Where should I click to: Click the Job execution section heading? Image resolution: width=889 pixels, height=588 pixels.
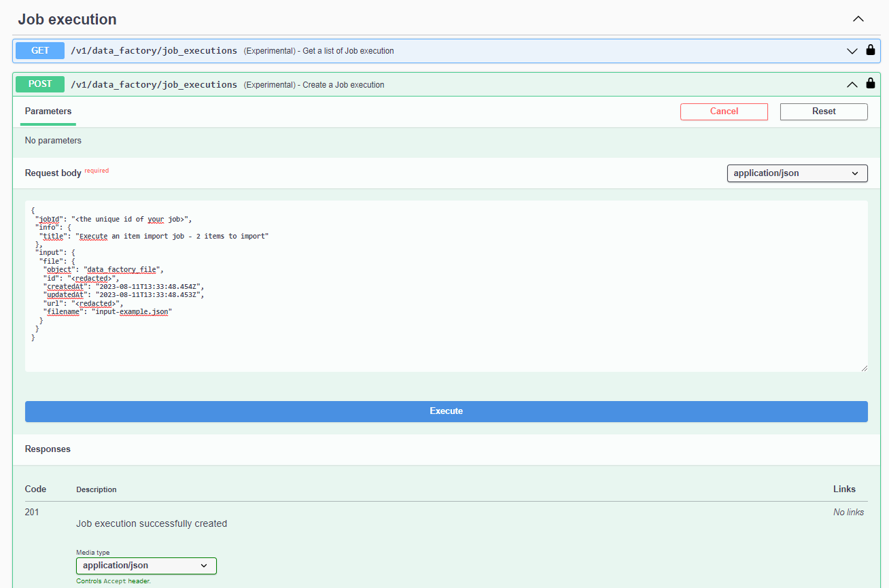click(67, 20)
